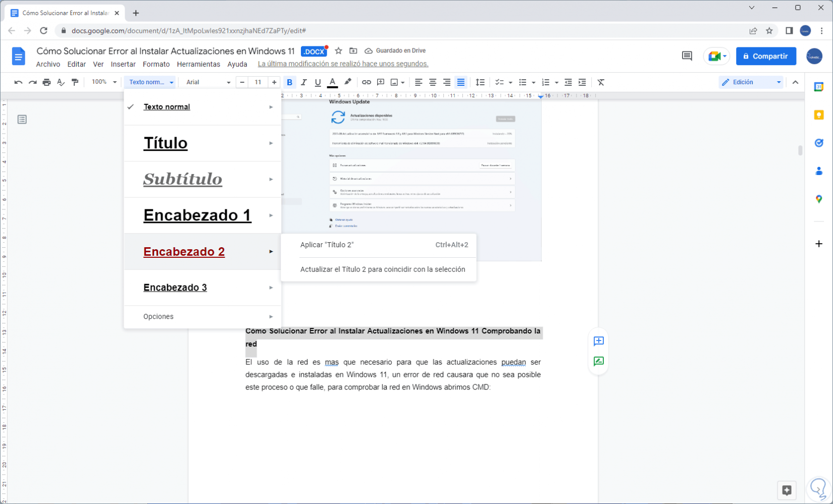The width and height of the screenshot is (833, 504).
Task: Decrease the paragraph indent
Action: point(568,82)
